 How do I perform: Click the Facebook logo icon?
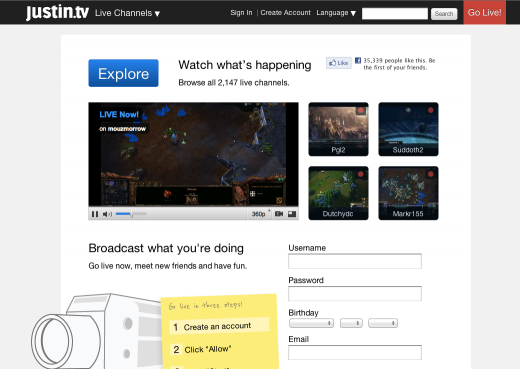[358, 60]
